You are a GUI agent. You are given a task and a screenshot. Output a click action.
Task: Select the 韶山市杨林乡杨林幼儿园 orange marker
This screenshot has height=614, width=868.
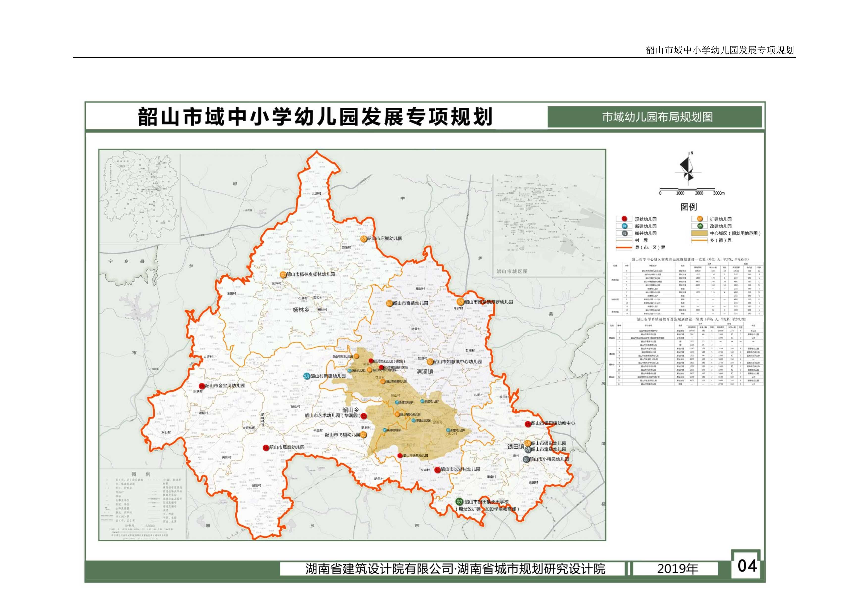[283, 275]
